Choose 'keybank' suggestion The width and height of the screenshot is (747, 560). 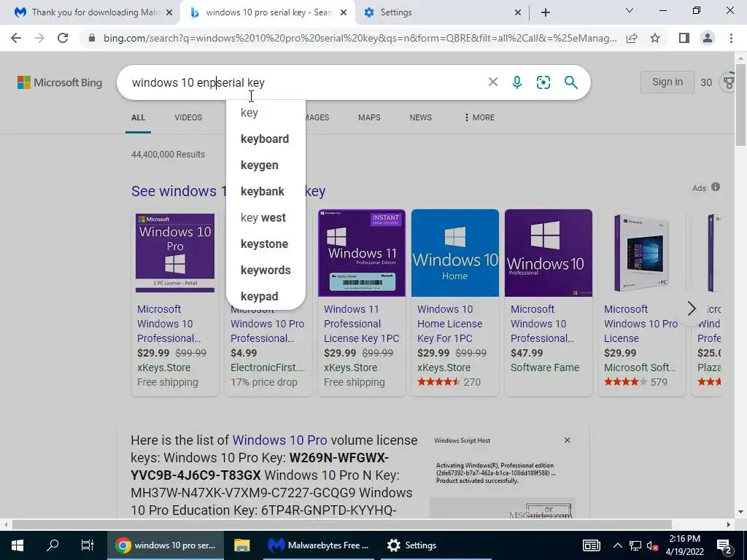pyautogui.click(x=266, y=191)
